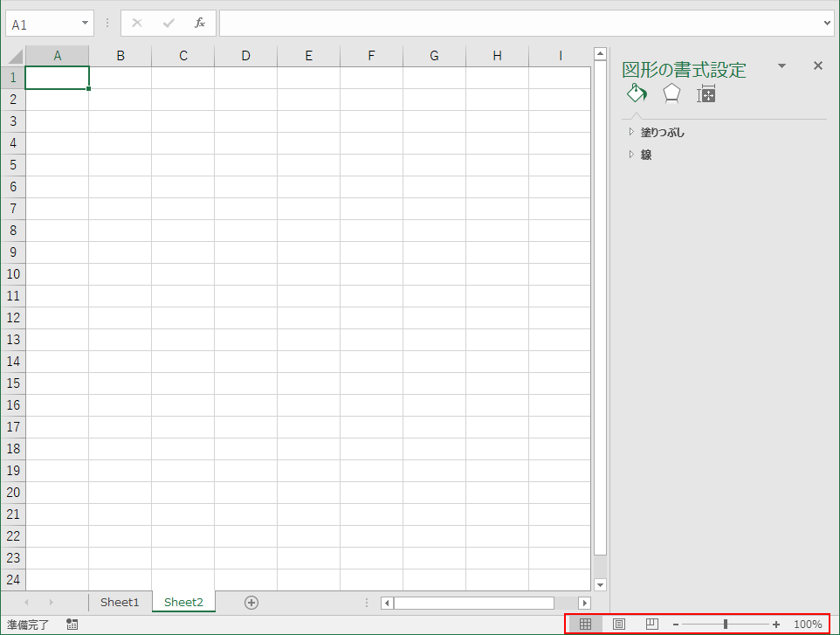
Task: Select column C header
Action: coord(183,56)
